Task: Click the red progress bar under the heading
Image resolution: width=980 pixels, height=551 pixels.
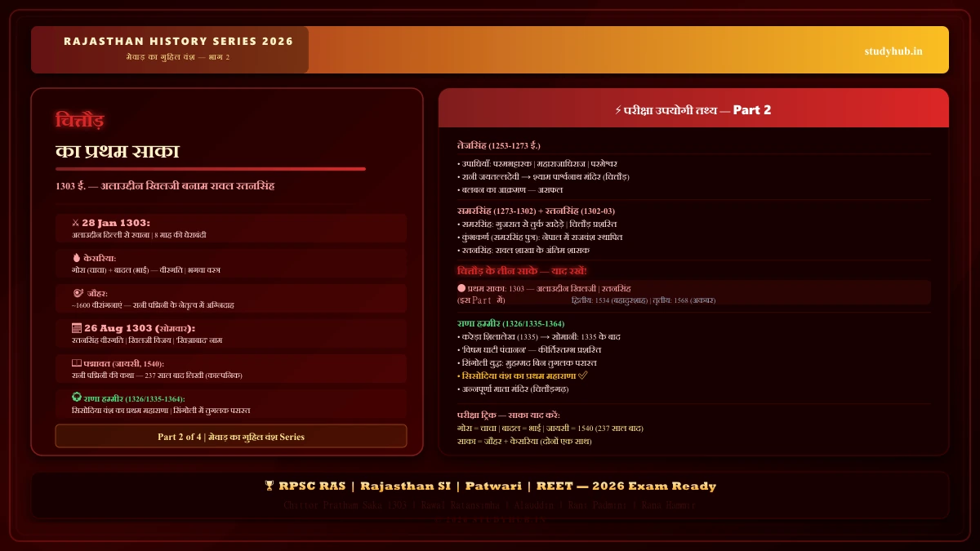Action: 211,169
